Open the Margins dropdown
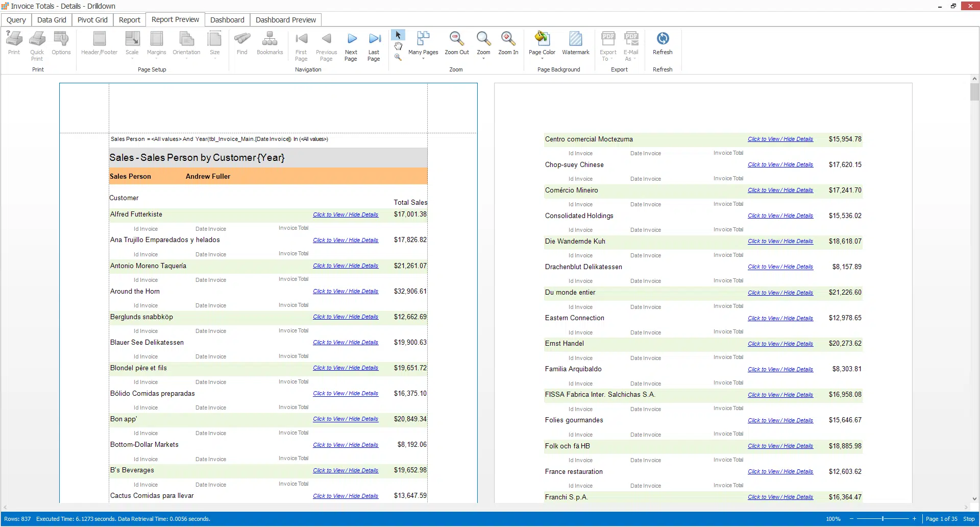 coord(156,45)
